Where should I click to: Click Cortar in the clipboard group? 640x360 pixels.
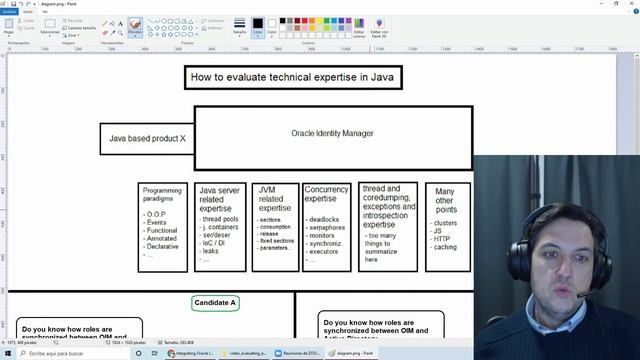click(26, 20)
